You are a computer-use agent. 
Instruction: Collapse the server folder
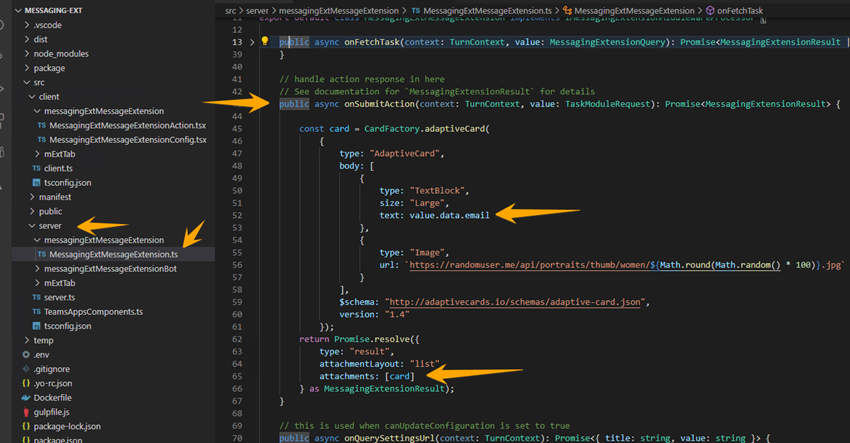click(x=32, y=226)
